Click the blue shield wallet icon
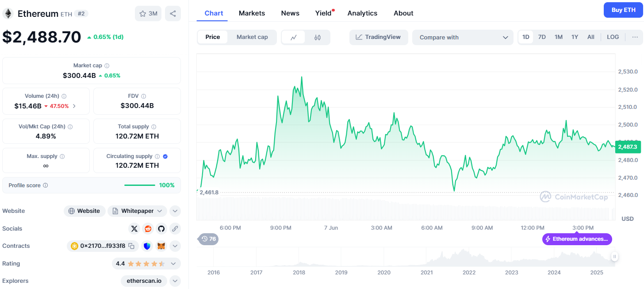Screen dimensions: 644x289 tap(147, 246)
